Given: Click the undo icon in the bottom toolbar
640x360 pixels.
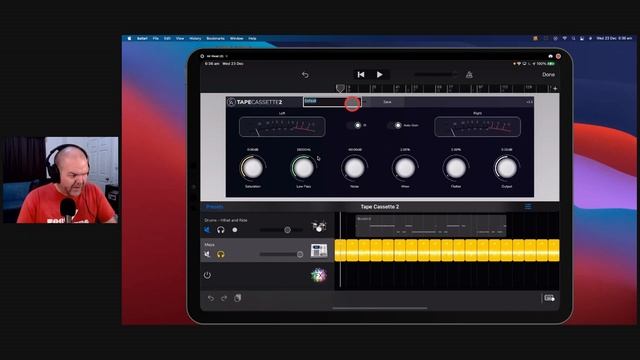Looking at the screenshot, I should pyautogui.click(x=211, y=298).
